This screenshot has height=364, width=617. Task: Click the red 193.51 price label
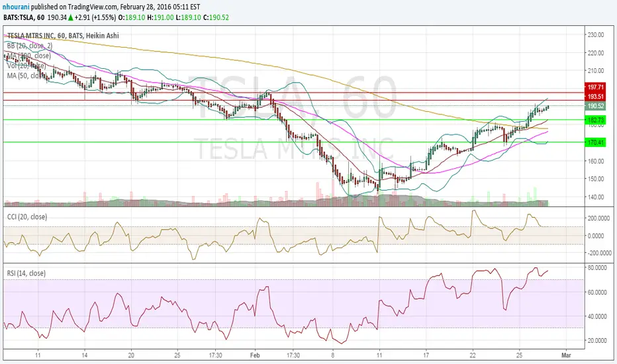pos(595,97)
